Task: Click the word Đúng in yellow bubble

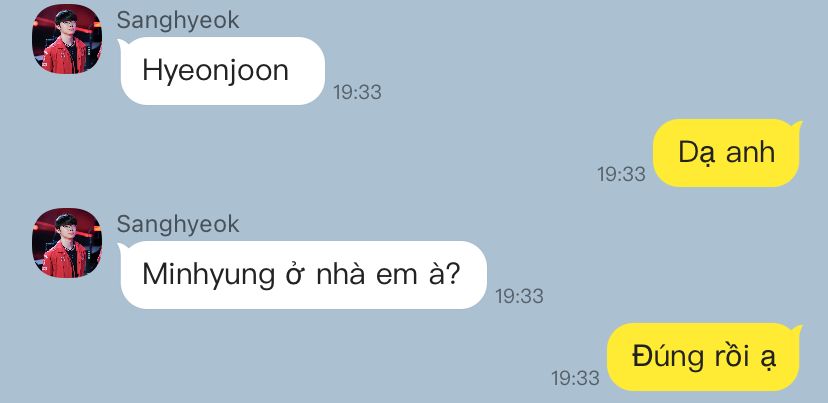Action: 667,357
